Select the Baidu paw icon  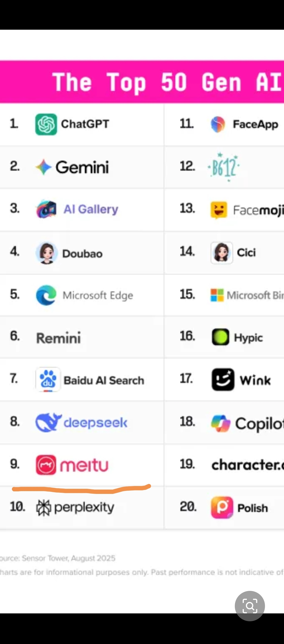pyautogui.click(x=48, y=380)
